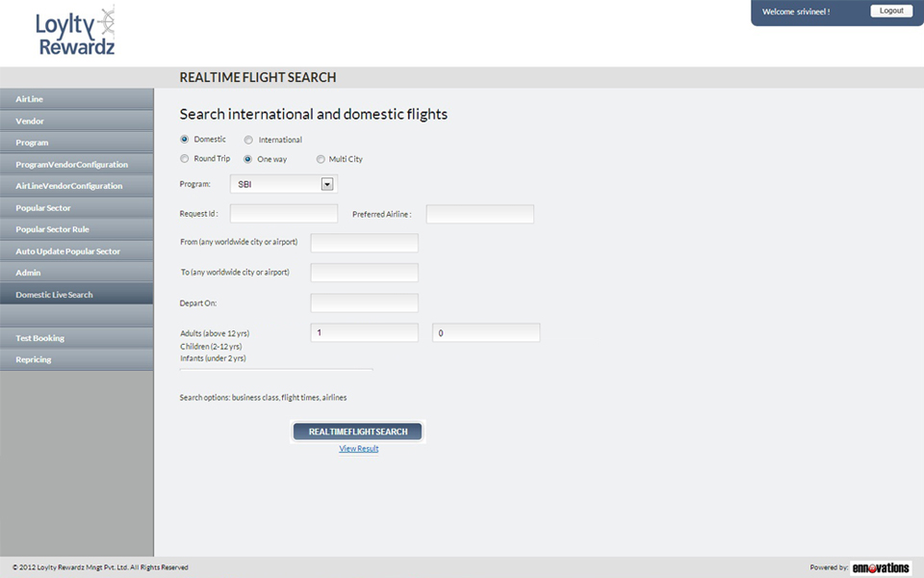Click the Loylty Rewardz logo
This screenshot has height=578, width=924.
tap(75, 32)
